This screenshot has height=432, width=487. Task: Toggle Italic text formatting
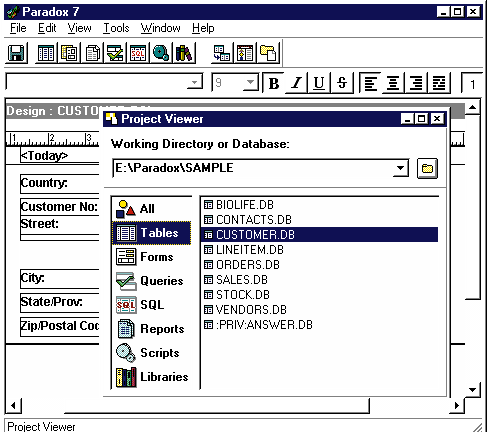tap(296, 83)
